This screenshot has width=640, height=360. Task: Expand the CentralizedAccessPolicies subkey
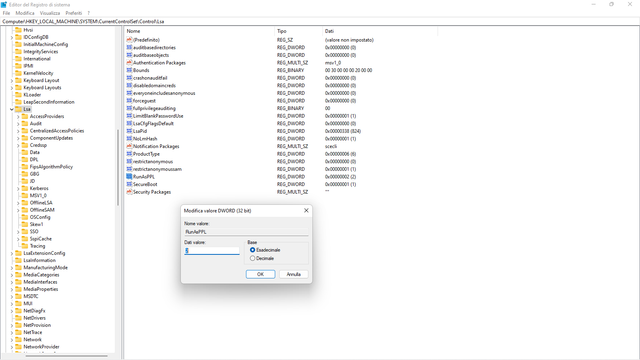pyautogui.click(x=18, y=131)
